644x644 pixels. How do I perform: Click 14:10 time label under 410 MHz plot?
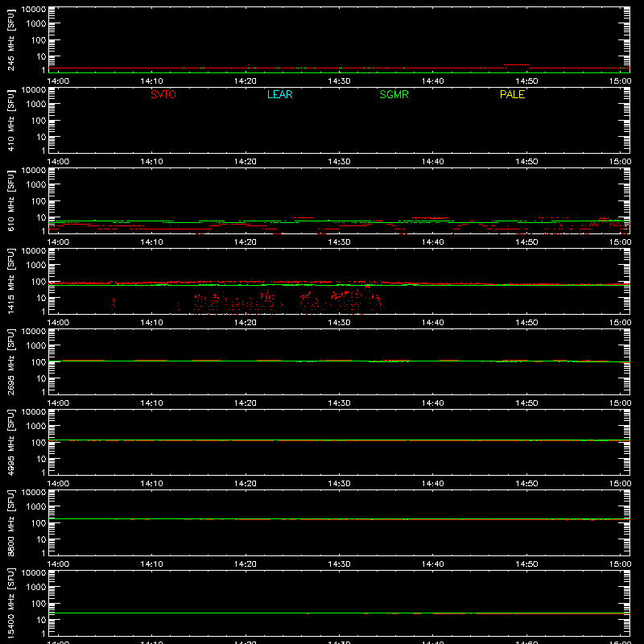point(151,162)
